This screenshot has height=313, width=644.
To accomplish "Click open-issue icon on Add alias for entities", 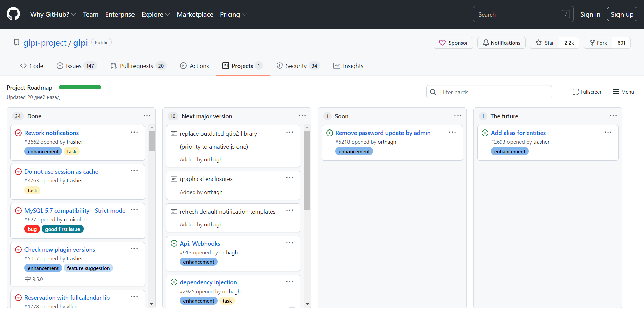I will [485, 133].
